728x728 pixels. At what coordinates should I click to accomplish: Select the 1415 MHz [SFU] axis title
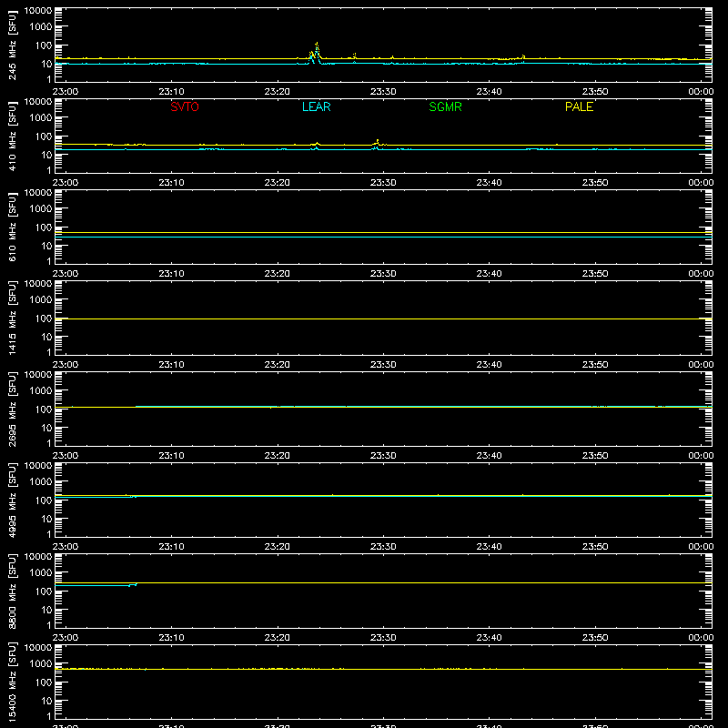click(x=12, y=318)
